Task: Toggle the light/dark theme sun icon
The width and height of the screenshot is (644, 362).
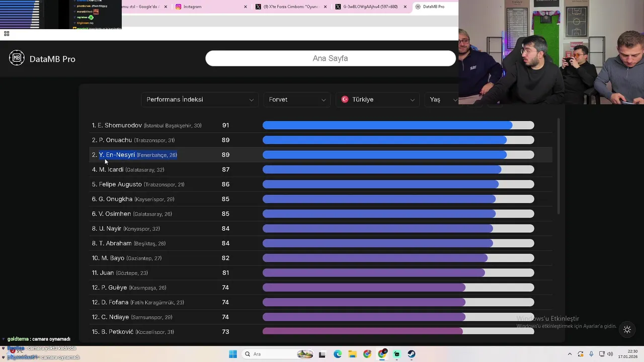Action: point(627,330)
